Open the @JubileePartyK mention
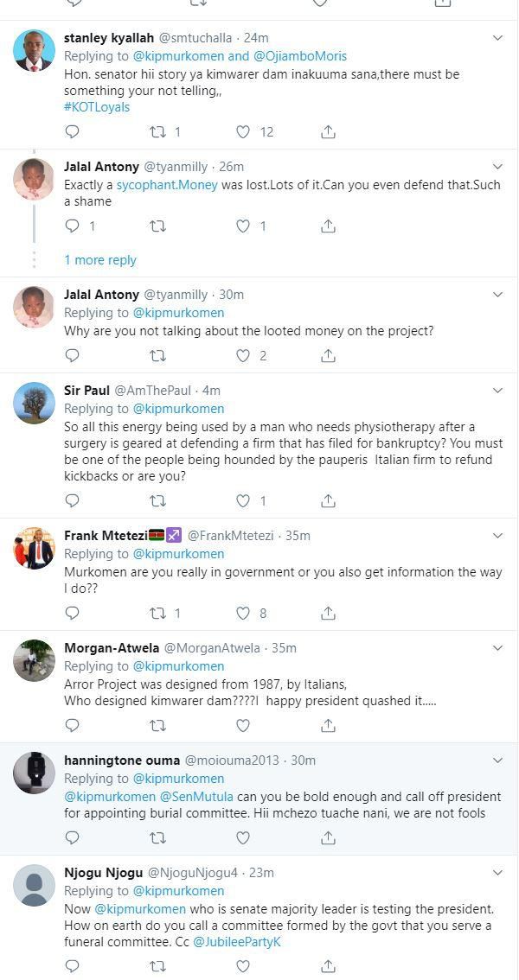The image size is (519, 980). (237, 941)
